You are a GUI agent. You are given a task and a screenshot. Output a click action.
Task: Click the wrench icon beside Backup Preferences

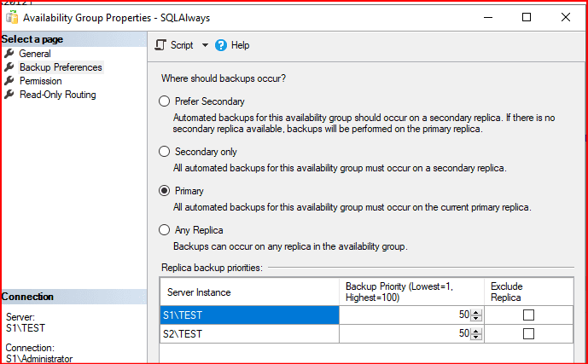9,67
